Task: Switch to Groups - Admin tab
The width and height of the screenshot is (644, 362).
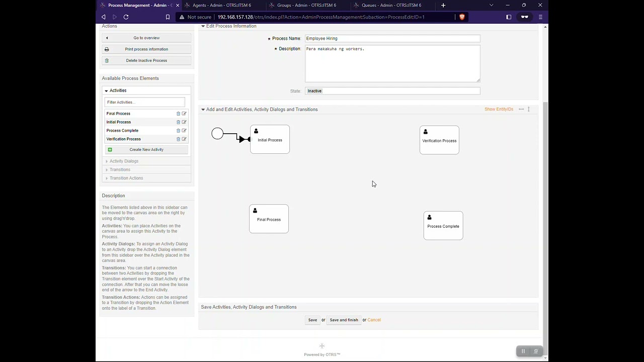Action: coord(306,5)
